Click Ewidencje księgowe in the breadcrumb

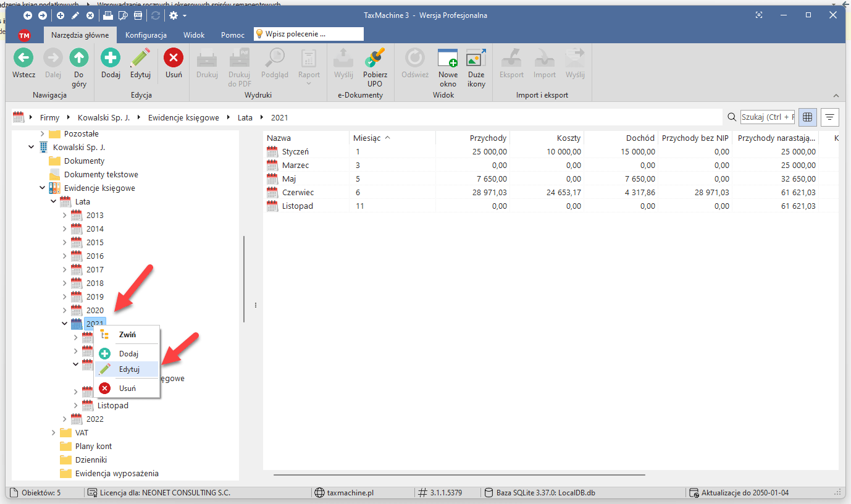point(183,117)
